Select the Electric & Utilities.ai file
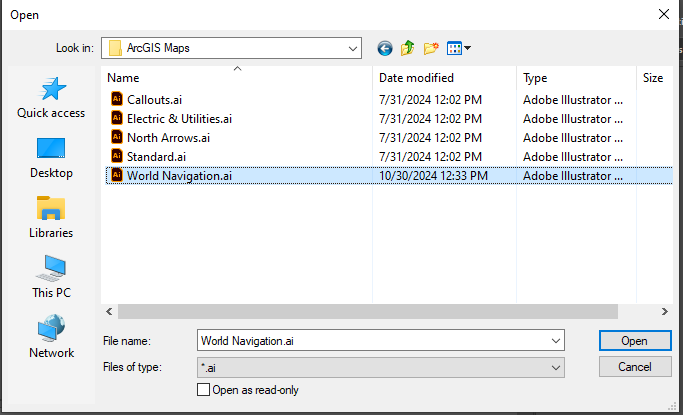 [x=179, y=119]
